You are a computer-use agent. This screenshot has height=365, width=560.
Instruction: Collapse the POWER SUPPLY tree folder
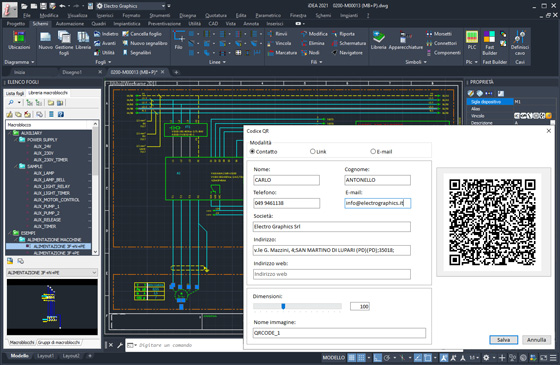[x=16, y=140]
